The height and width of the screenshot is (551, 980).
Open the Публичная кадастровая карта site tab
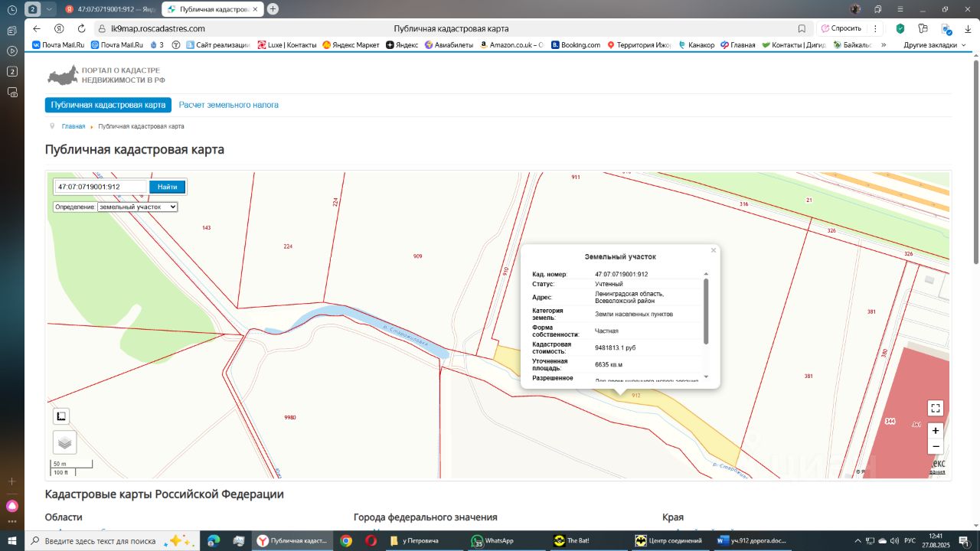(x=108, y=105)
